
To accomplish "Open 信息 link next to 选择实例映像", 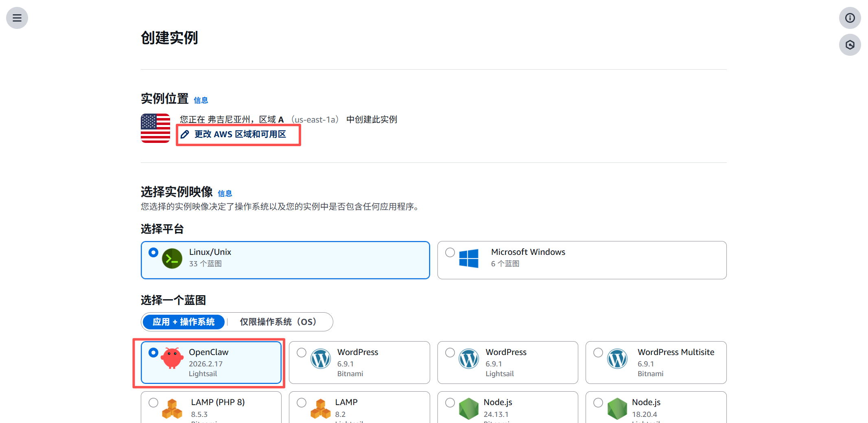I will [x=225, y=193].
